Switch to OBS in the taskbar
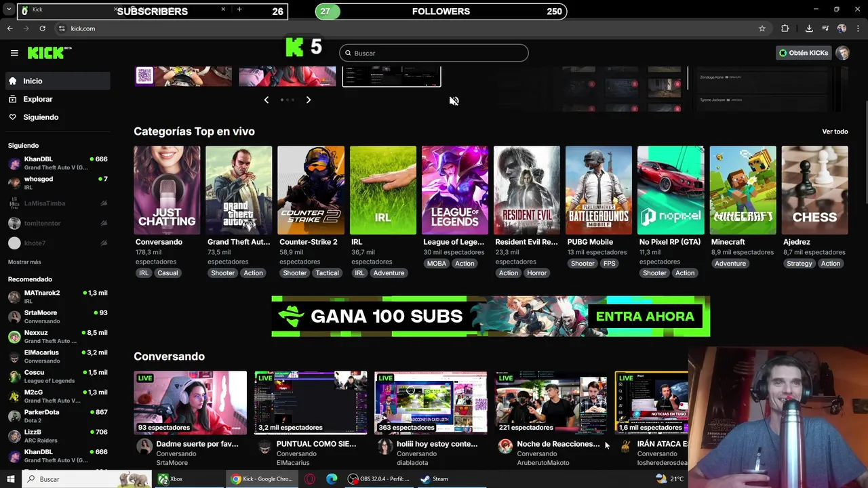Viewport: 868px width, 488px height. coord(378,479)
